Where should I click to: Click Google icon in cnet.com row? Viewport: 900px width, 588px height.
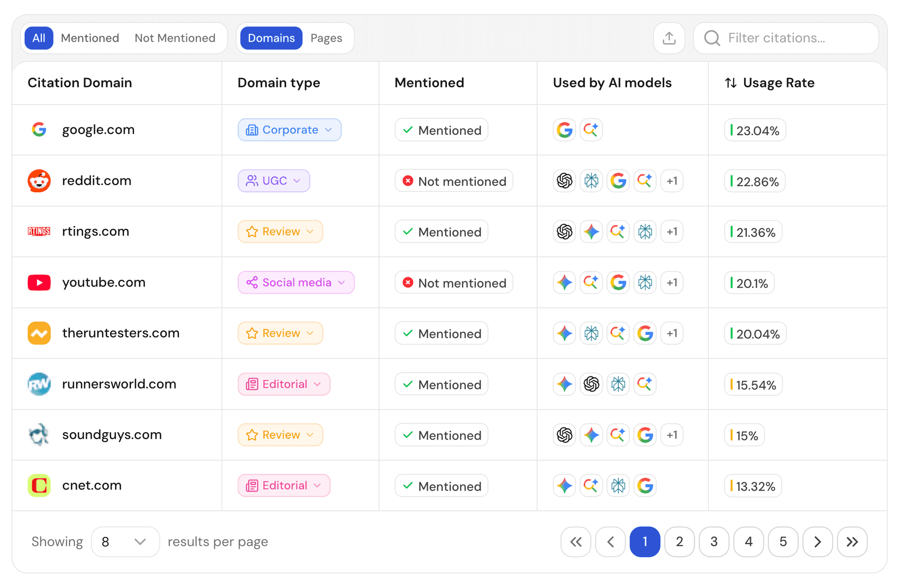pos(645,486)
